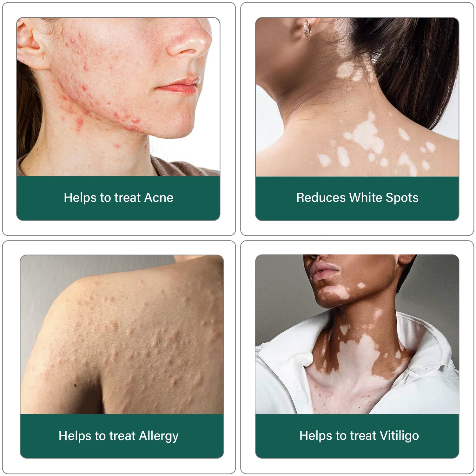Click the 'Reduces White Spots' text
Image resolution: width=476 pixels, height=476 pixels.
tap(357, 198)
